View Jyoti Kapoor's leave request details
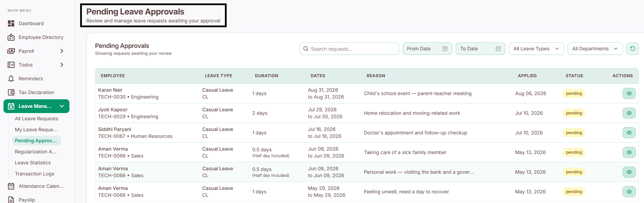 pos(629,113)
